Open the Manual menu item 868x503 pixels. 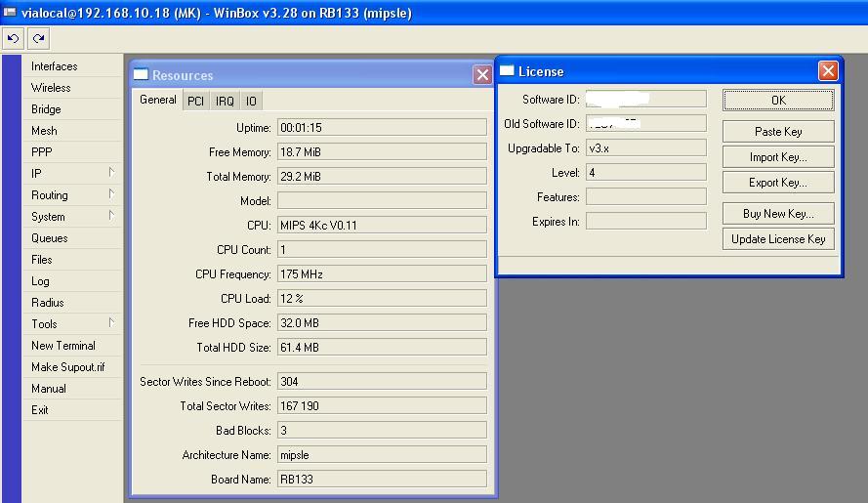[72, 389]
